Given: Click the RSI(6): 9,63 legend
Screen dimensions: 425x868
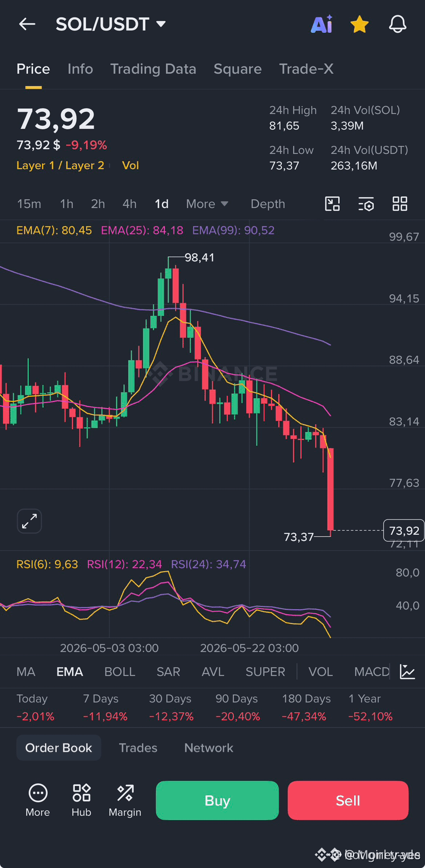Looking at the screenshot, I should pyautogui.click(x=47, y=564).
